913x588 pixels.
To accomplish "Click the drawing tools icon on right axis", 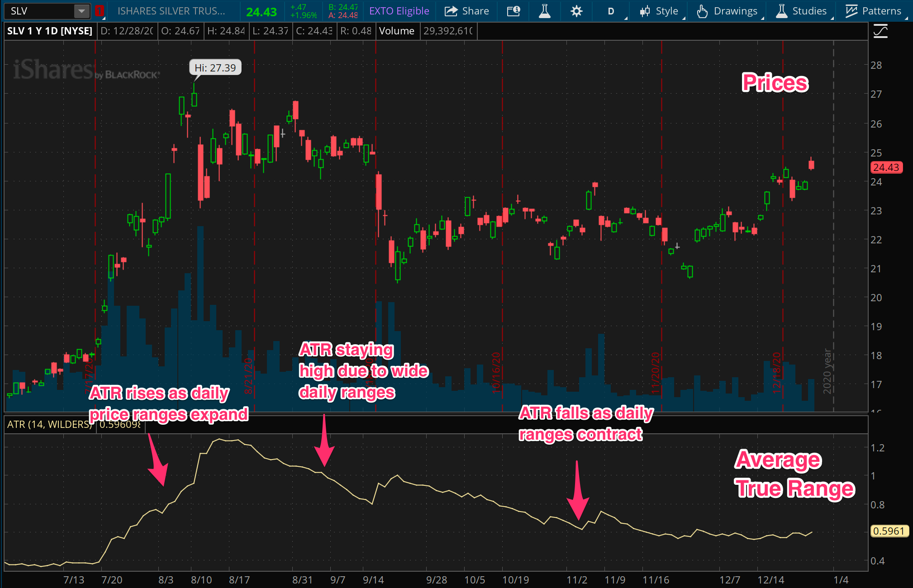I will point(880,31).
